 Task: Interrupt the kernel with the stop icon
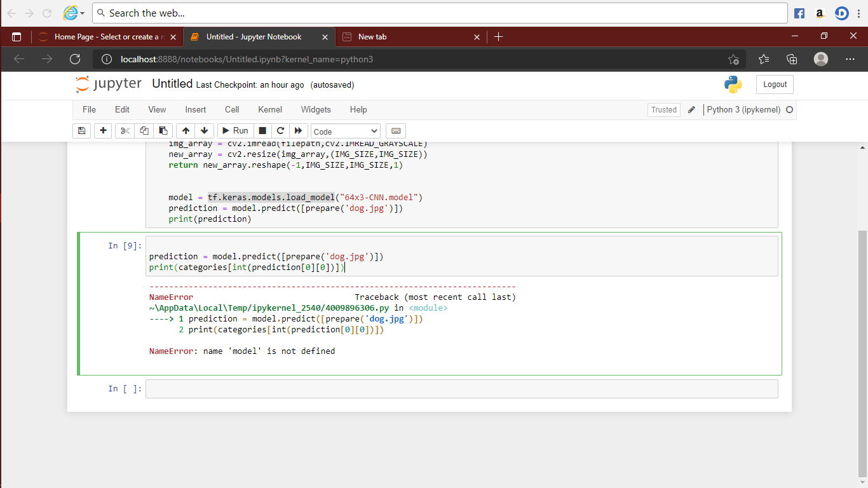point(262,130)
